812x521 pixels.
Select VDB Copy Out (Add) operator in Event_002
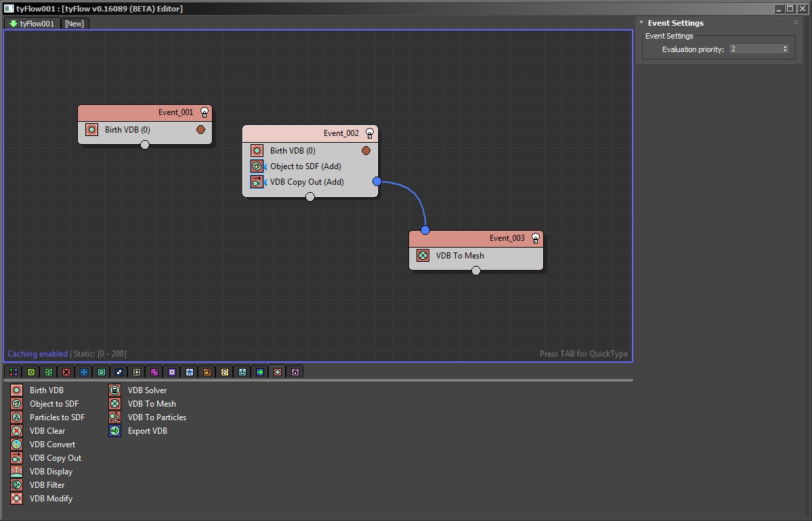click(307, 182)
